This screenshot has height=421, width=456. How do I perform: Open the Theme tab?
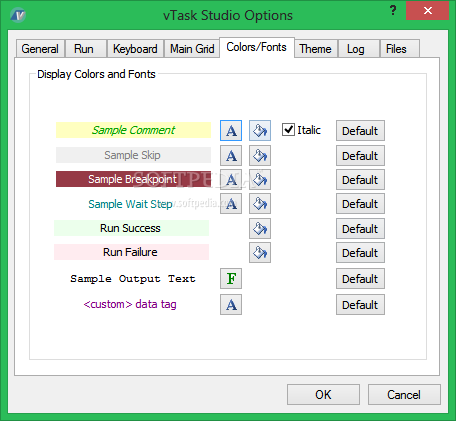coord(315,49)
